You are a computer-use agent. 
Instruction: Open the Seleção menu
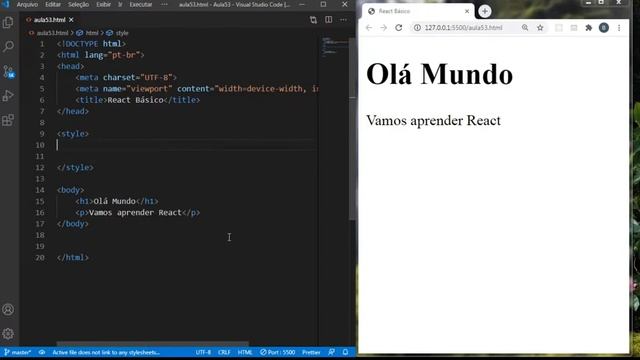pyautogui.click(x=78, y=4)
